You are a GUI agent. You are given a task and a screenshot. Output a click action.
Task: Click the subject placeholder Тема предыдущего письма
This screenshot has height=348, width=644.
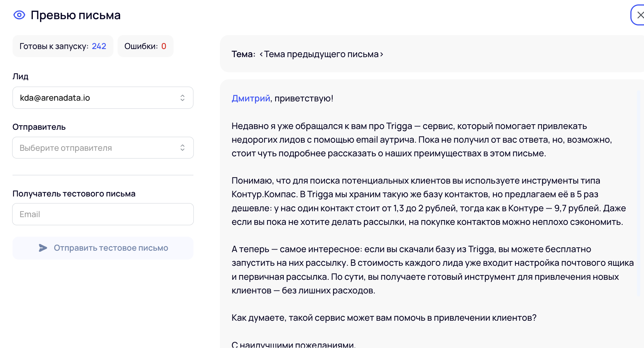pyautogui.click(x=321, y=54)
